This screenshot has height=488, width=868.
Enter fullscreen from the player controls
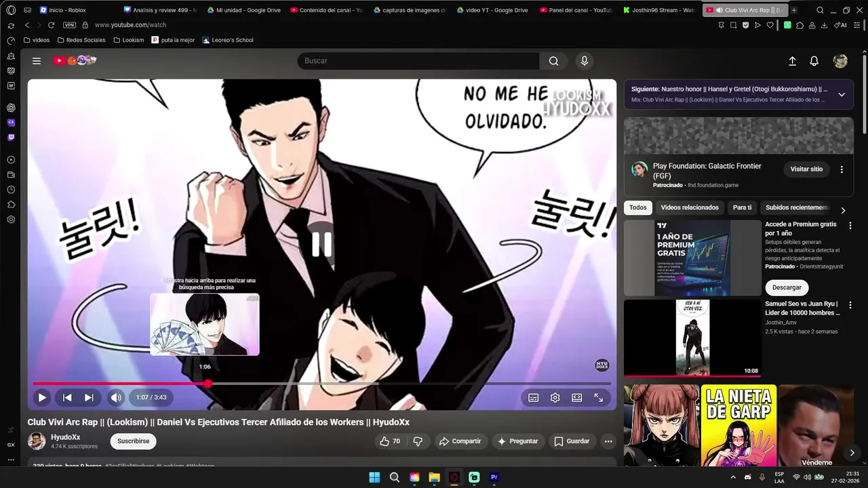click(x=599, y=398)
